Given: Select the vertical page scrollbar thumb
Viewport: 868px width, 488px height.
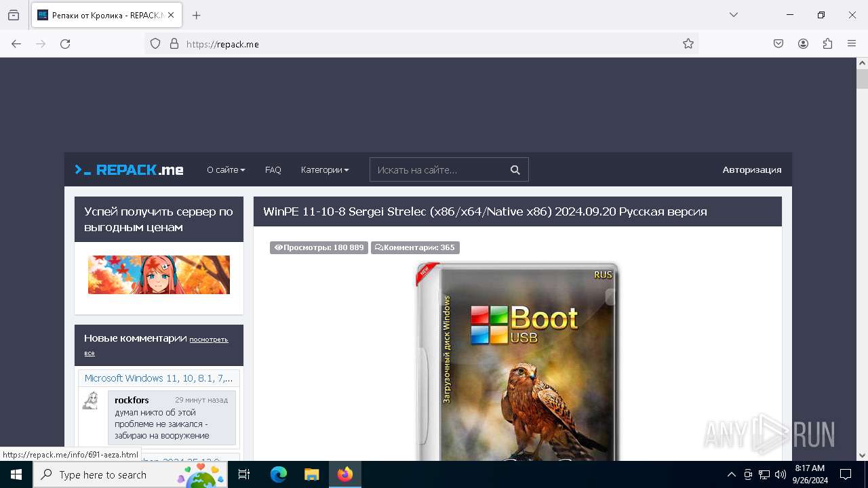Looking at the screenshot, I should coord(862,79).
